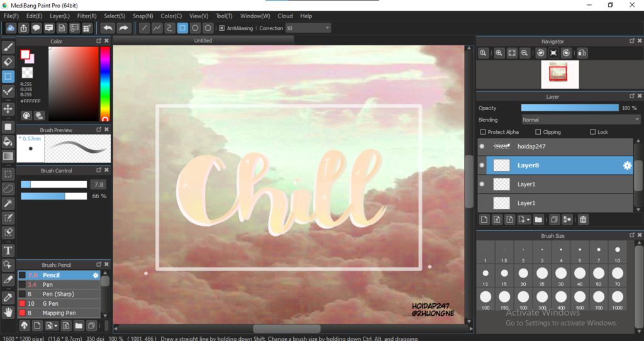Select the Mapping Pen brush
Image resolution: width=644 pixels, height=341 pixels.
pyautogui.click(x=58, y=313)
